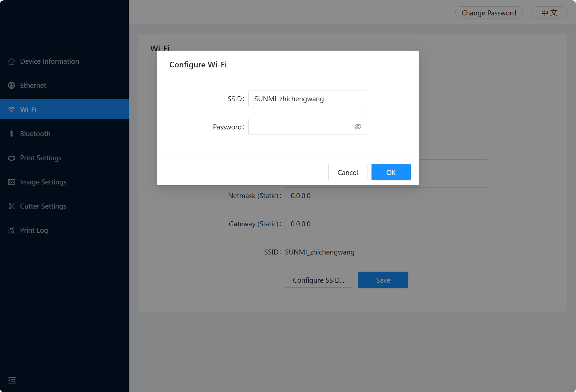Focus the Password input field

pyautogui.click(x=300, y=127)
